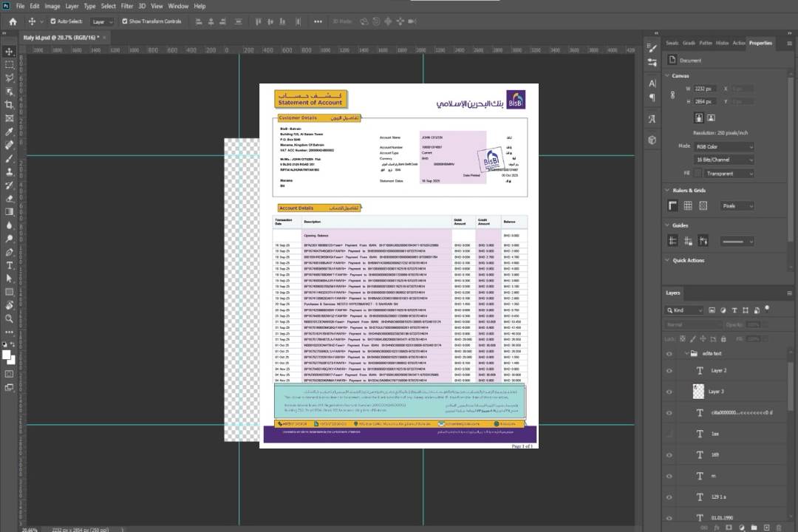Toggle the layer filter on/off switch
This screenshot has height=532, width=798.
click(767, 309)
